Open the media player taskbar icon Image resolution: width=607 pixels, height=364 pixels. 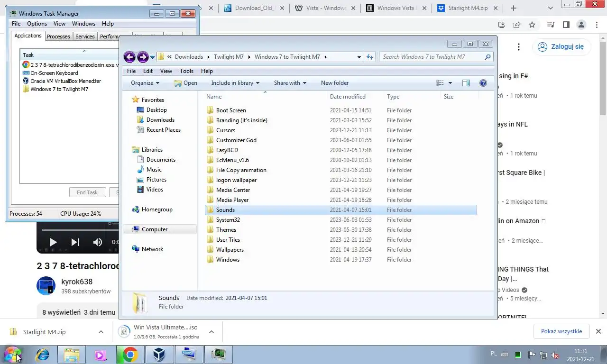(x=101, y=354)
